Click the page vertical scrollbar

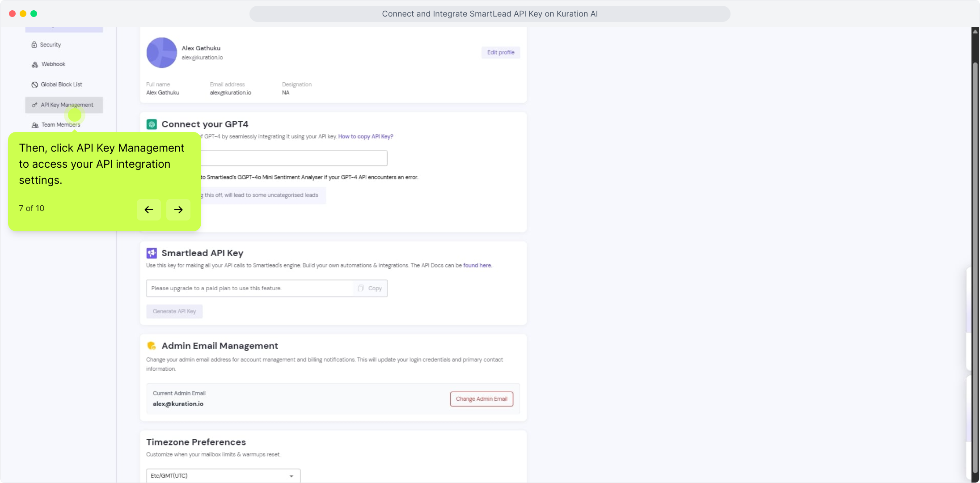(x=975, y=268)
